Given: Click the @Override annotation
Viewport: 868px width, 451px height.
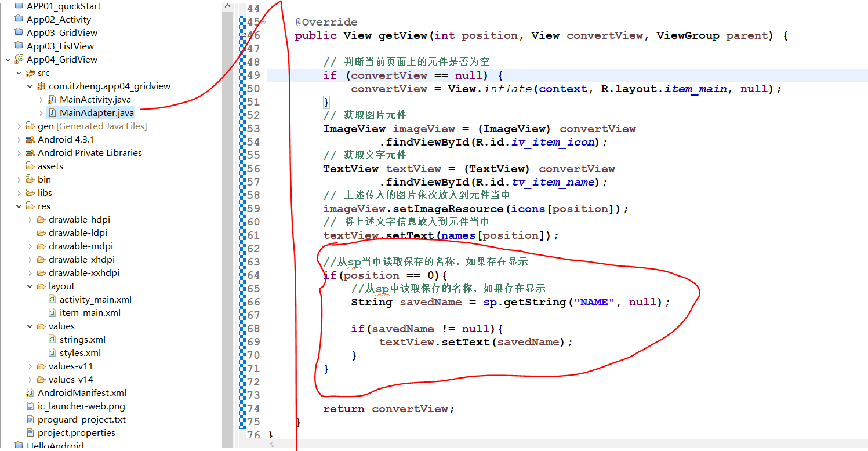Looking at the screenshot, I should (326, 22).
